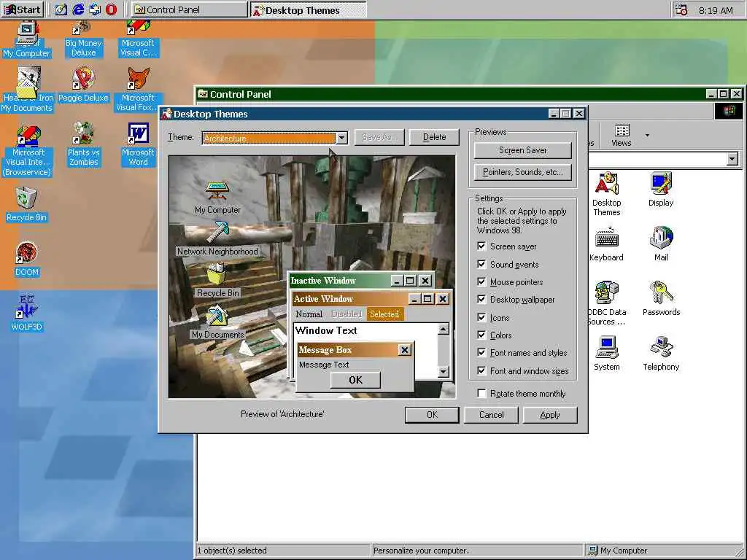747x560 pixels.
Task: Uncheck the Icons checkbox
Action: click(481, 317)
